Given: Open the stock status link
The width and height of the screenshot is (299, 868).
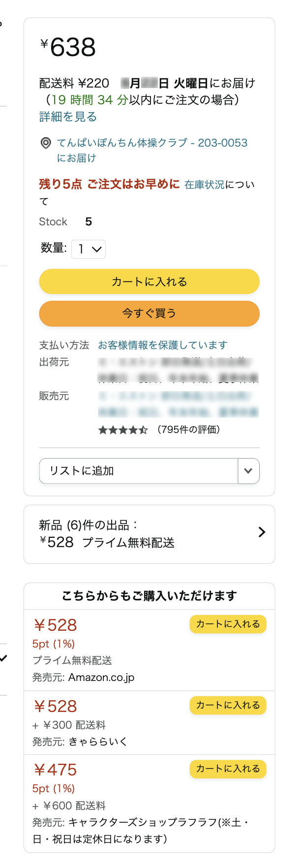Looking at the screenshot, I should pyautogui.click(x=204, y=185).
